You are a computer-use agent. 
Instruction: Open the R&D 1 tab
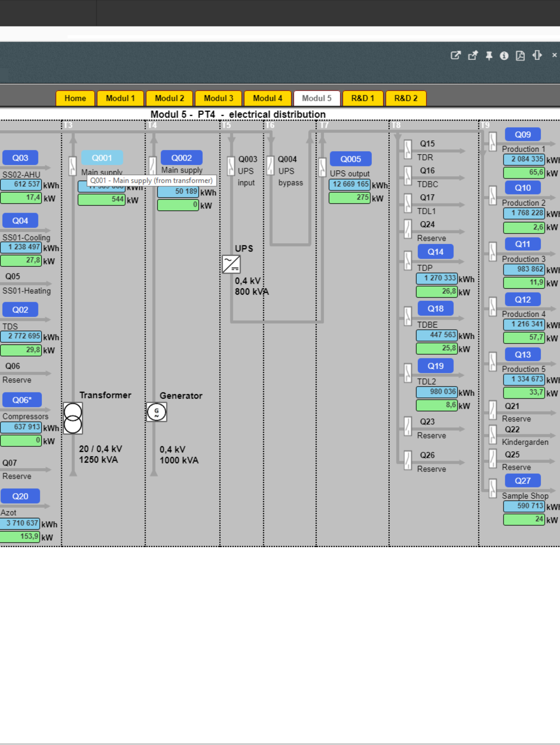(x=362, y=98)
